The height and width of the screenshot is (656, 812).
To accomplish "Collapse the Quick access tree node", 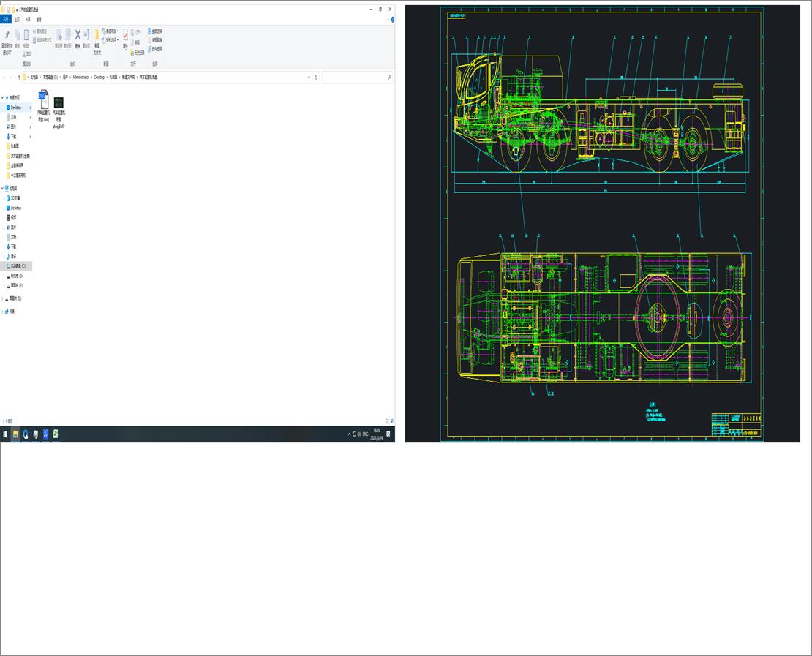I will pyautogui.click(x=2, y=97).
